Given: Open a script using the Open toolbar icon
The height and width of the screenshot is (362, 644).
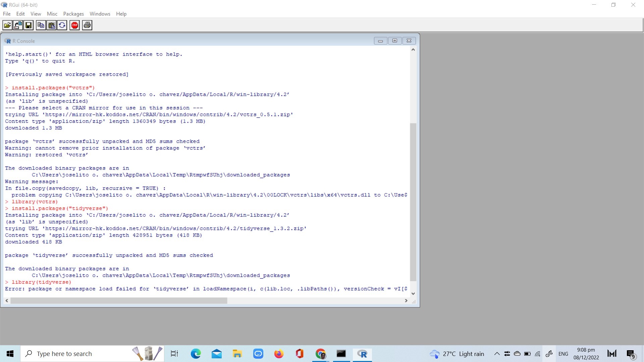Looking at the screenshot, I should tap(7, 25).
